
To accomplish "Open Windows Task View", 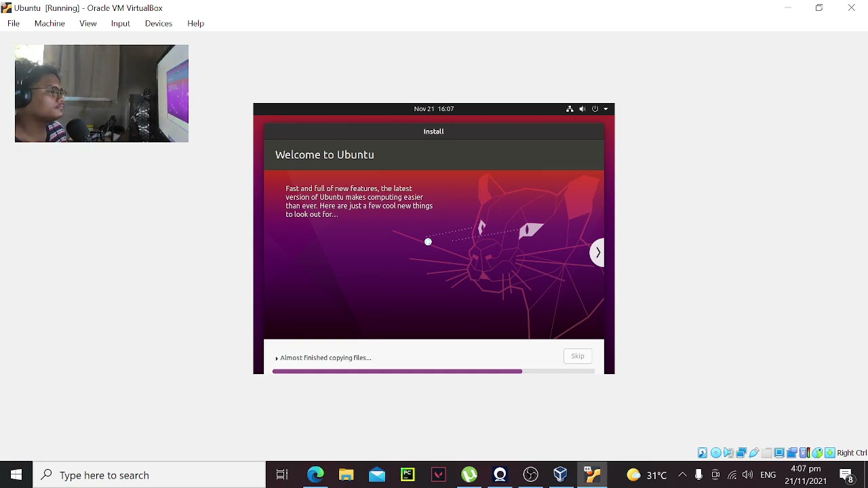I will (282, 475).
